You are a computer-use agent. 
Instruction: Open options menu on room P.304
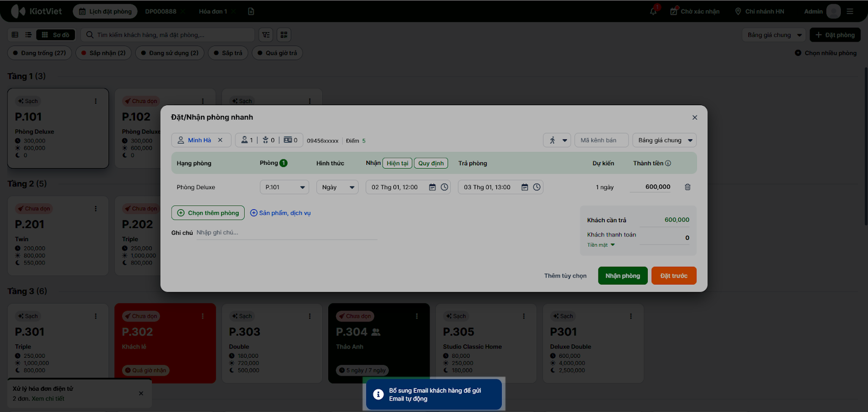(417, 316)
